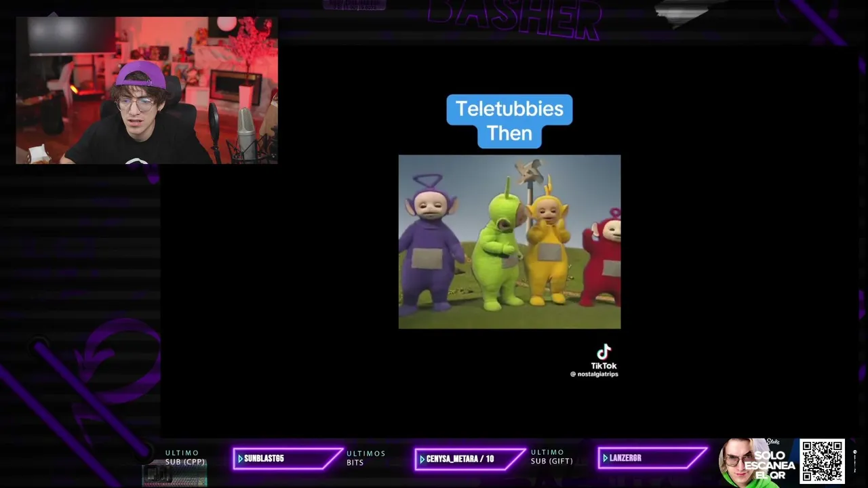Click the purple Tinky Winky character
The height and width of the screenshot is (488, 868).
pyautogui.click(x=431, y=244)
